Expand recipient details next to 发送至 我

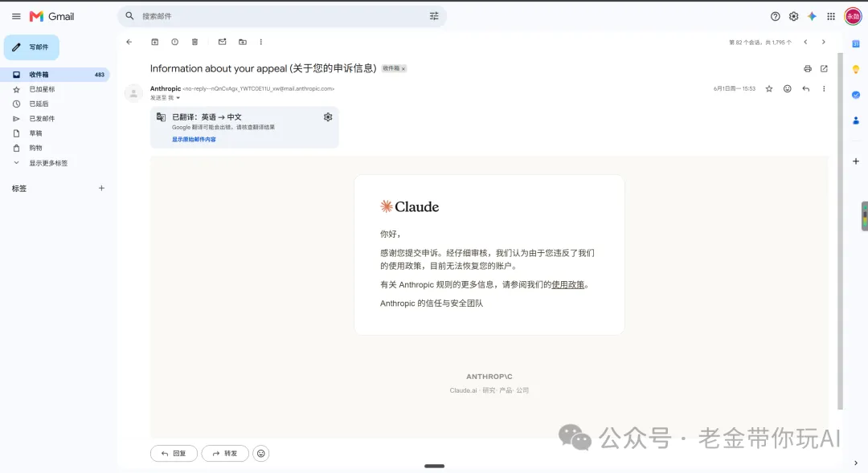[x=178, y=98]
